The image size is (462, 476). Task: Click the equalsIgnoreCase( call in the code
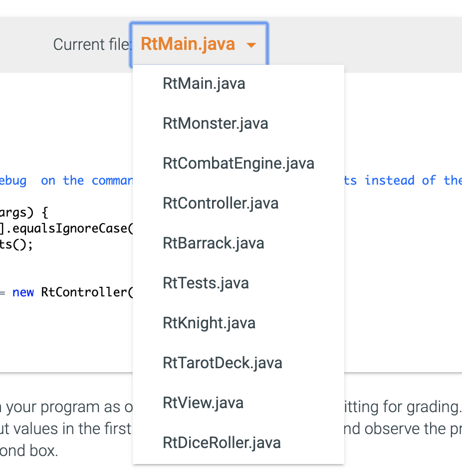(x=73, y=229)
